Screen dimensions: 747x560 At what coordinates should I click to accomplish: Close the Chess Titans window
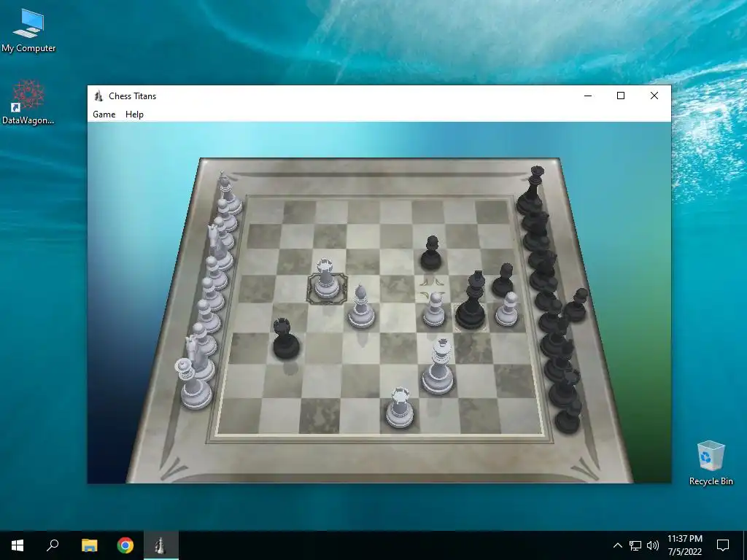click(x=654, y=96)
